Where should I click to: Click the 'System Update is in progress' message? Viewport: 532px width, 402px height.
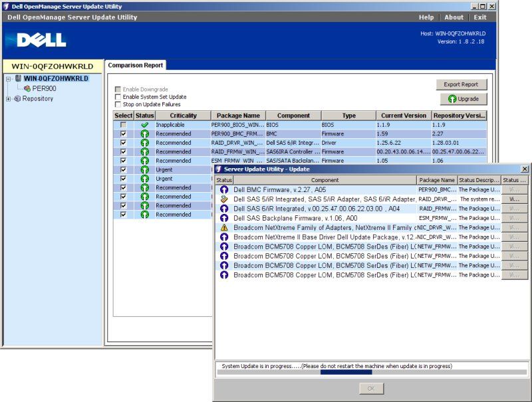pyautogui.click(x=337, y=366)
